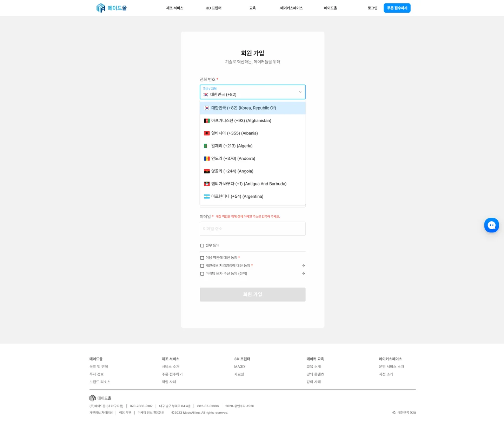The width and height of the screenshot is (504, 428).
Task: Open 3D 프린터 menu in header
Action: tap(214, 8)
